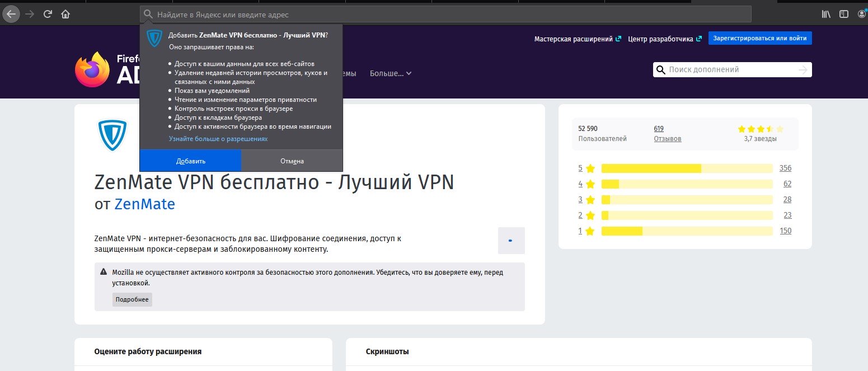
Task: Click the Оцените работу расширения heading
Action: (148, 351)
